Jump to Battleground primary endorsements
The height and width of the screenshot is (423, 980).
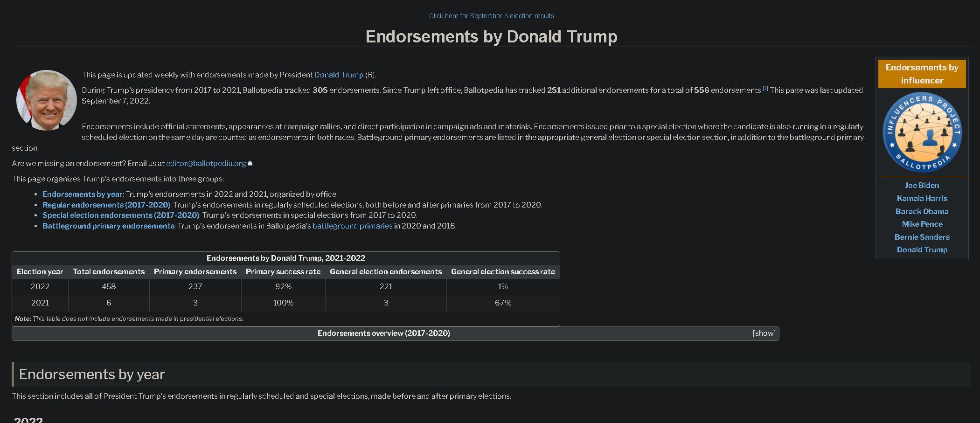pos(108,226)
